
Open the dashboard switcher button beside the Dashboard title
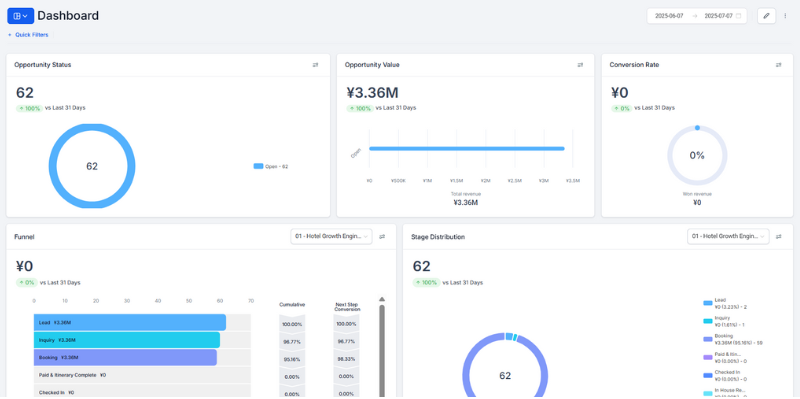20,16
